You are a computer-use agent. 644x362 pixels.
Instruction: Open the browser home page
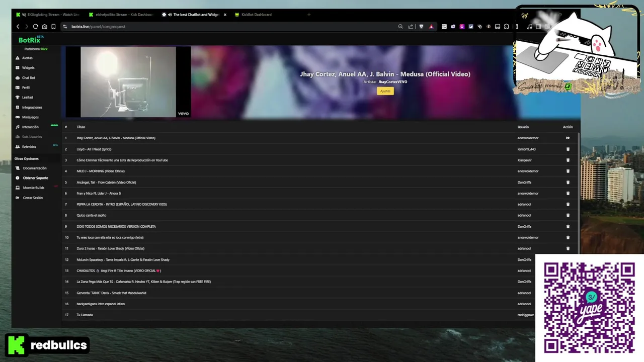pos(44,26)
